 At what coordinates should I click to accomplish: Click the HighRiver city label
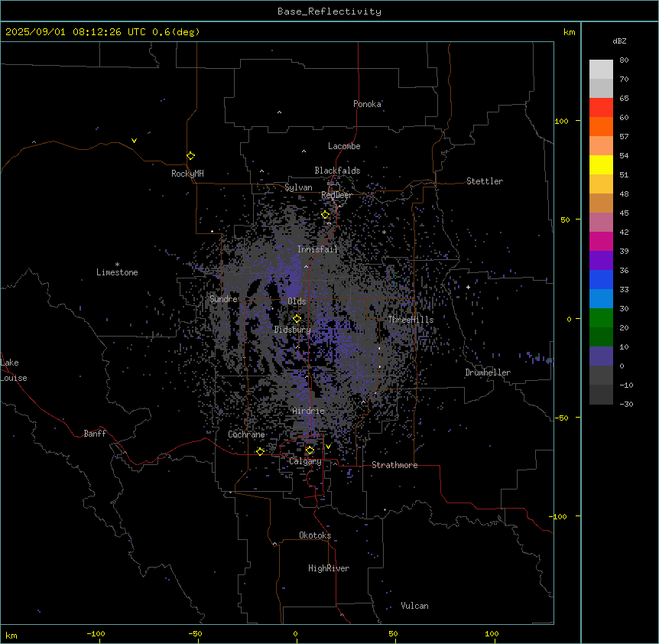coord(329,568)
